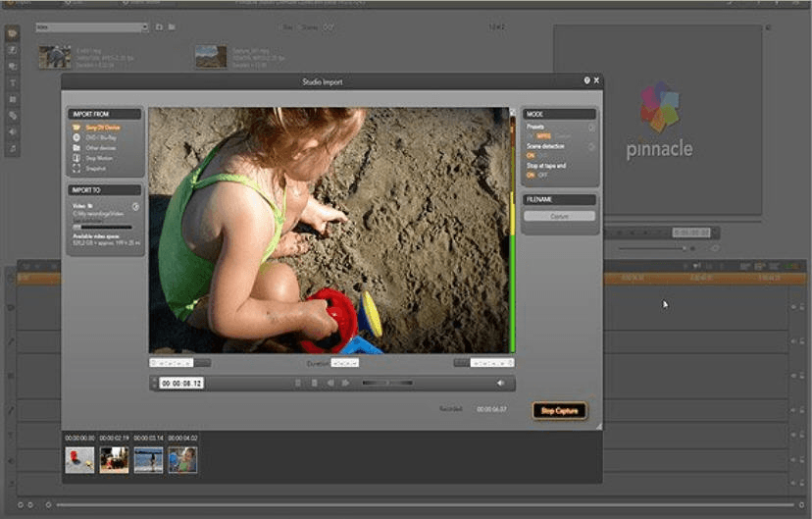Click the timecode field showing 00:00:08.12
Image resolution: width=812 pixels, height=519 pixels.
click(181, 383)
